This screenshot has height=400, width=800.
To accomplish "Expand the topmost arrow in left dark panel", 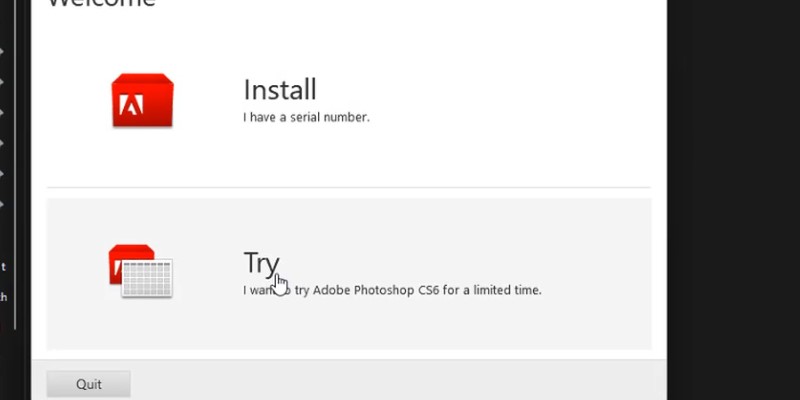I will [2, 50].
